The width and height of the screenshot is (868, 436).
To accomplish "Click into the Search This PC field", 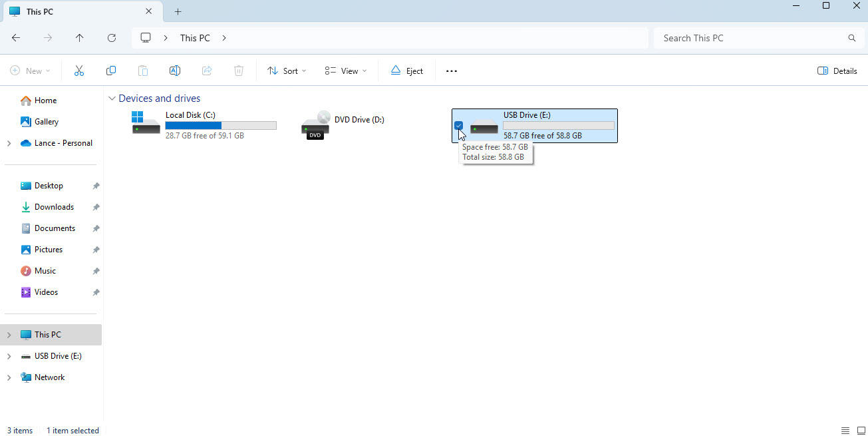I will (752, 38).
